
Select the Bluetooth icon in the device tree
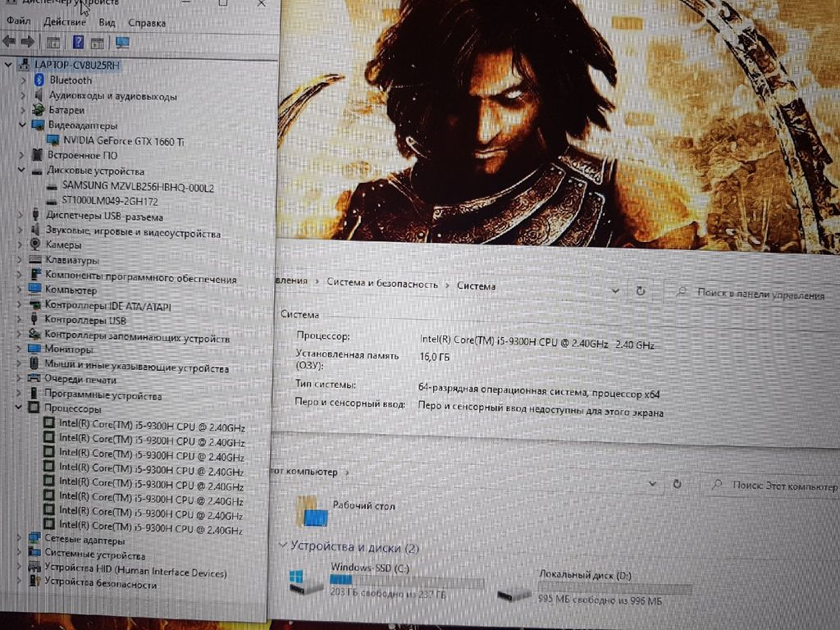click(39, 80)
